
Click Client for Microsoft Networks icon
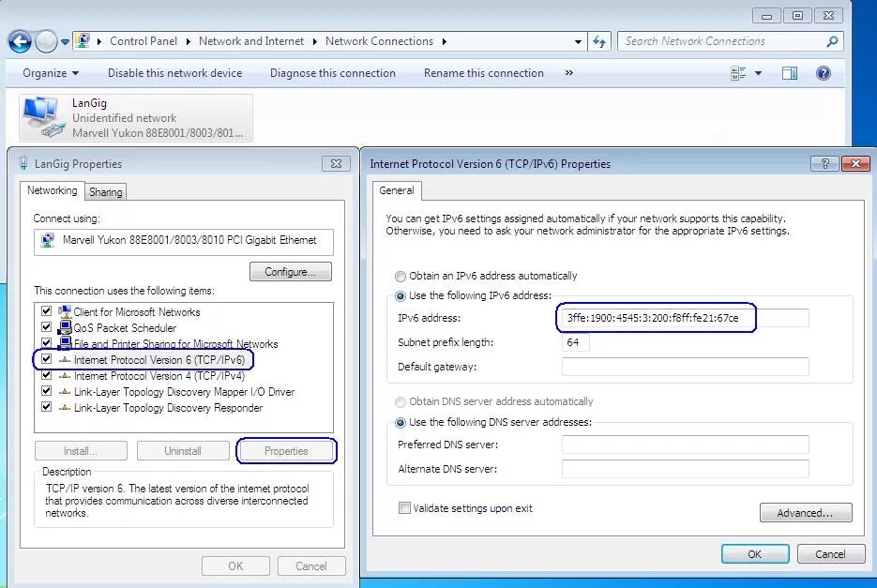(x=65, y=311)
